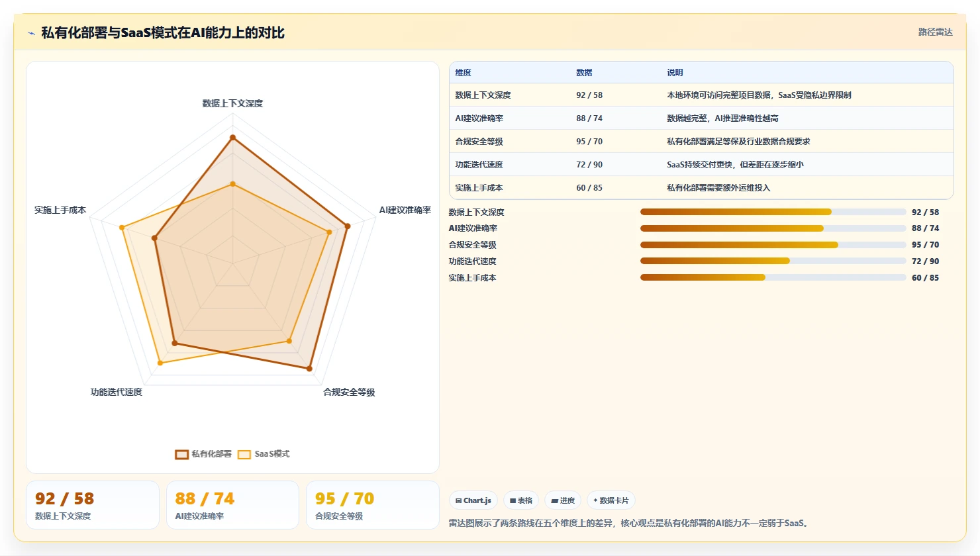Click the page title about 私有化部署与SaaS
The width and height of the screenshot is (980, 556).
(x=163, y=32)
